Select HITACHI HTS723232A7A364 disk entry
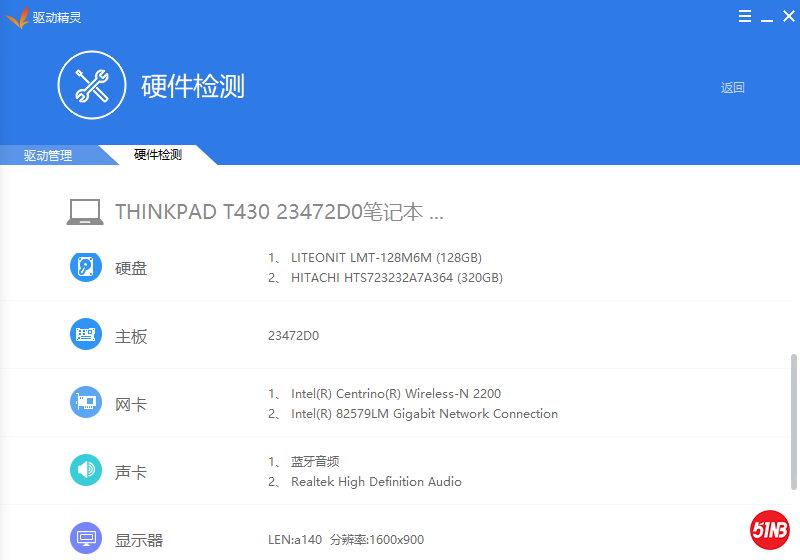The width and height of the screenshot is (800, 560). coord(395,278)
